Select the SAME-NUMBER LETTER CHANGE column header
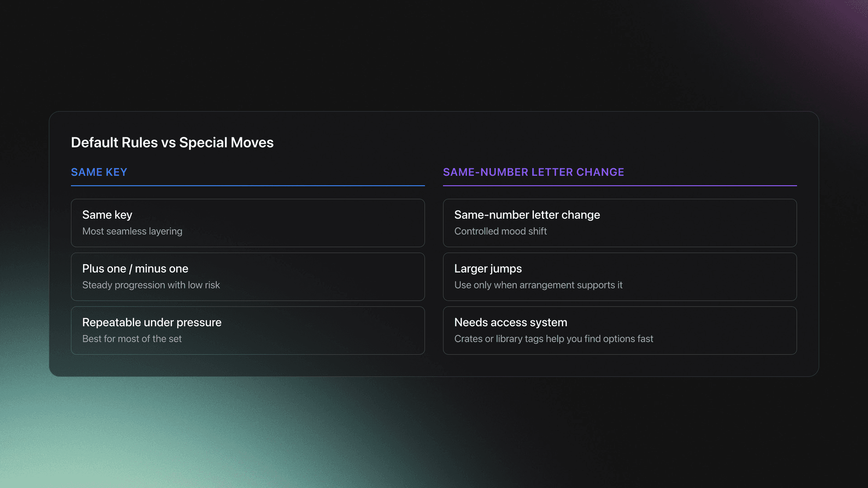The image size is (868, 488). [534, 172]
